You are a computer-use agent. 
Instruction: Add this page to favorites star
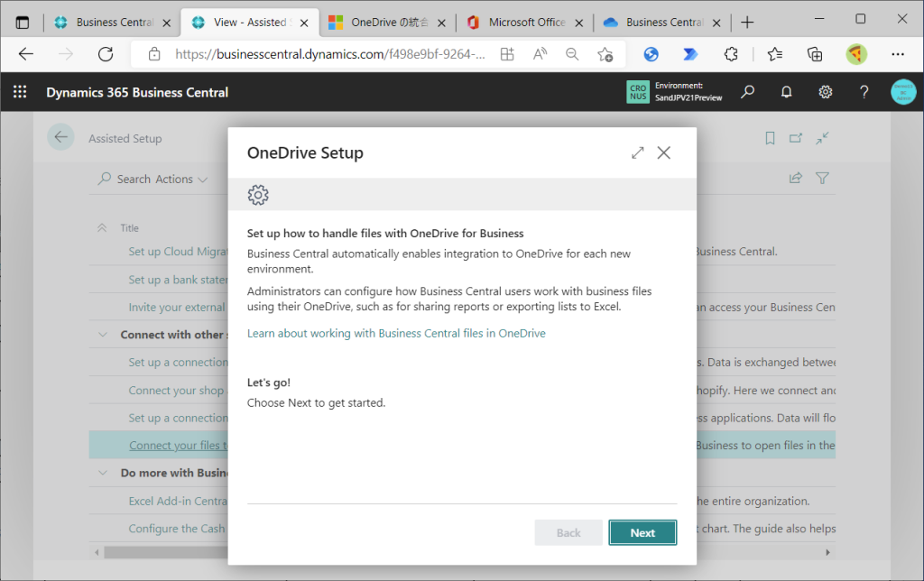(x=605, y=54)
